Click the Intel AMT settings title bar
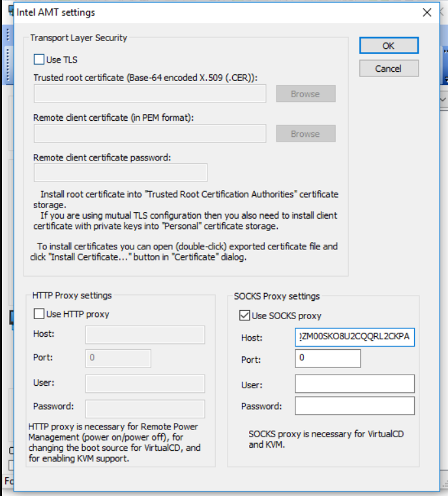The height and width of the screenshot is (496, 448). click(x=196, y=12)
